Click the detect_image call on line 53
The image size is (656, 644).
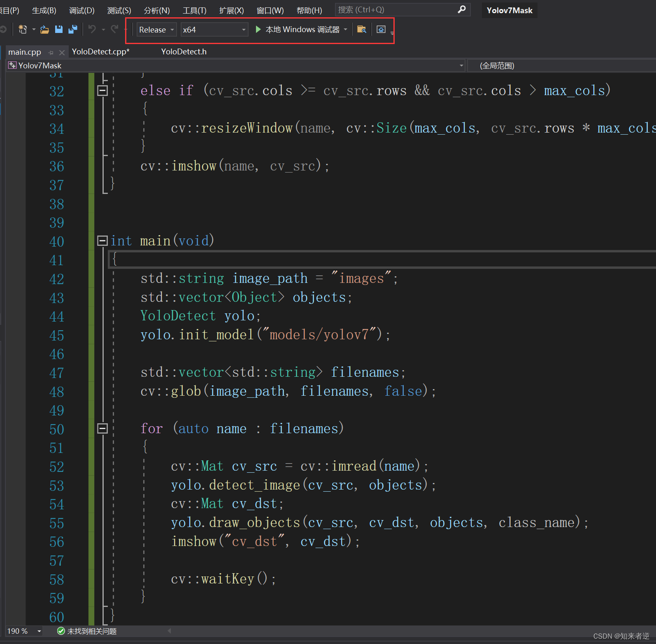click(x=255, y=485)
